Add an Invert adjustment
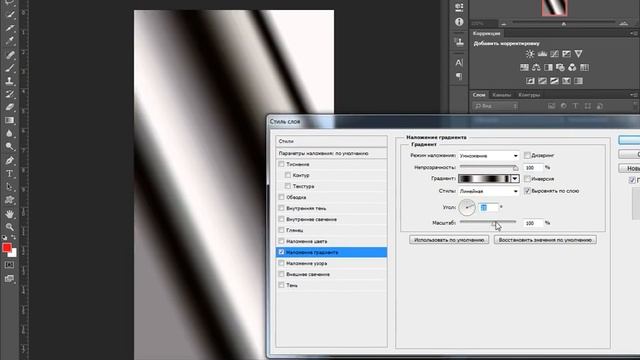The image size is (640, 360). tap(530, 81)
